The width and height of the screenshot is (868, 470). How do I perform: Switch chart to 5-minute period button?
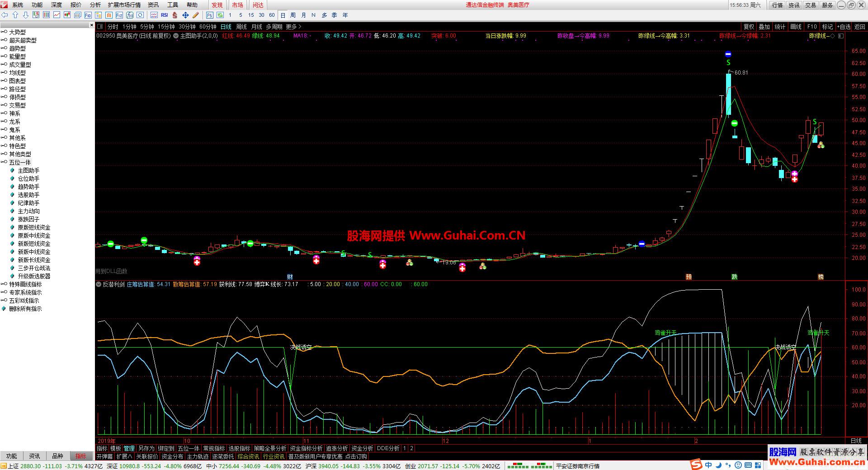click(241, 15)
